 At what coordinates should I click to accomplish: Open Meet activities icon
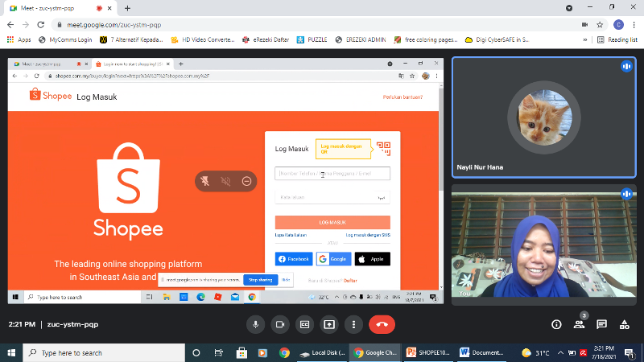click(625, 324)
